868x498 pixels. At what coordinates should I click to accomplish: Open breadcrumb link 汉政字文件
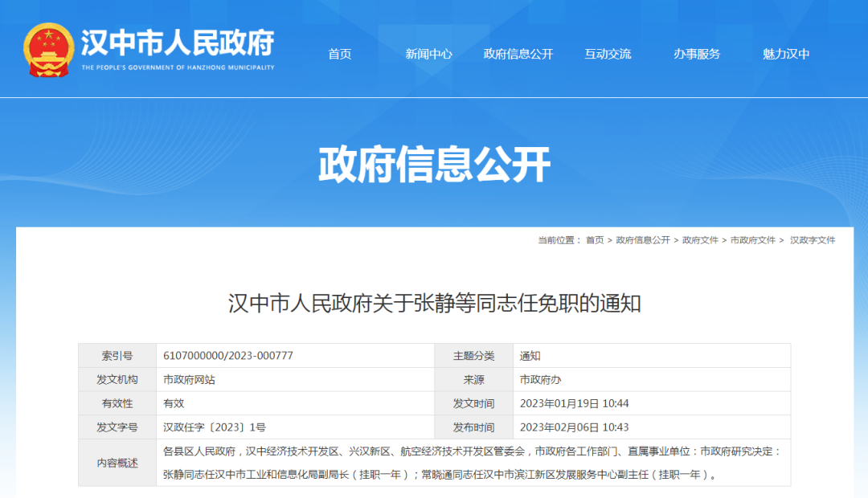click(x=812, y=240)
